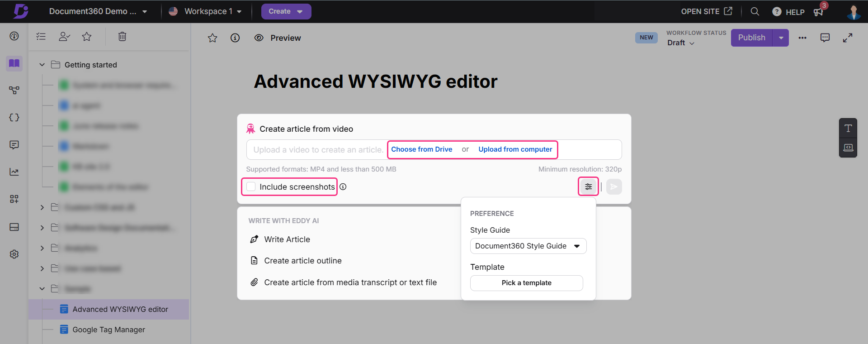Screen dimensions: 868x344
Task: Change workflow status from Draft
Action: pos(681,43)
